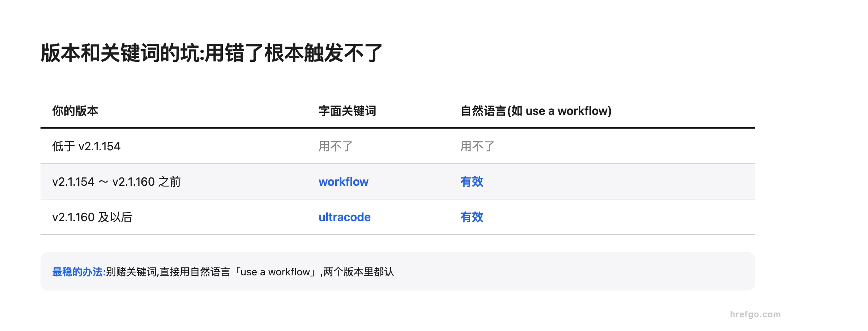Image resolution: width=868 pixels, height=331 pixels.
Task: Click the 自然语言(如 use a workflow) header
Action: (x=536, y=111)
